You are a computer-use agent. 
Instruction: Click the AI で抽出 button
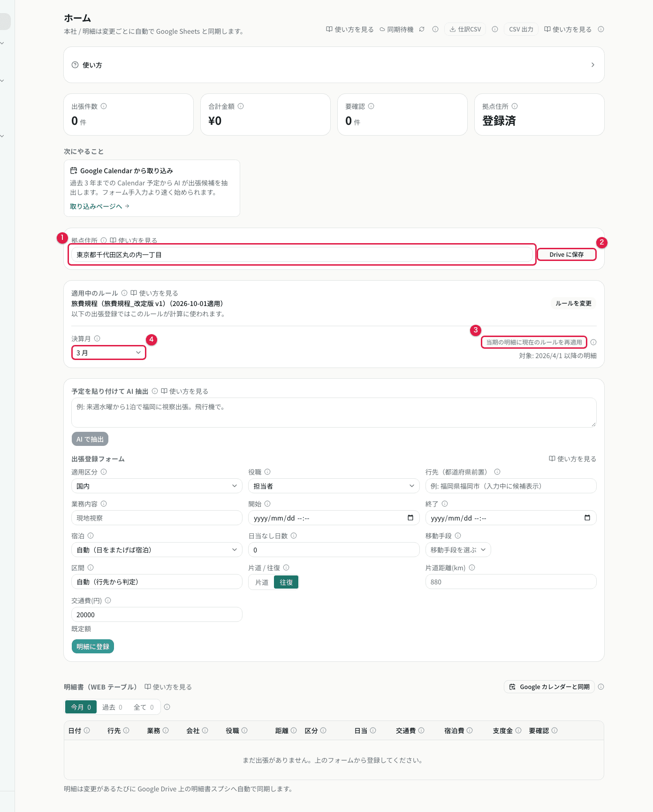tap(90, 439)
